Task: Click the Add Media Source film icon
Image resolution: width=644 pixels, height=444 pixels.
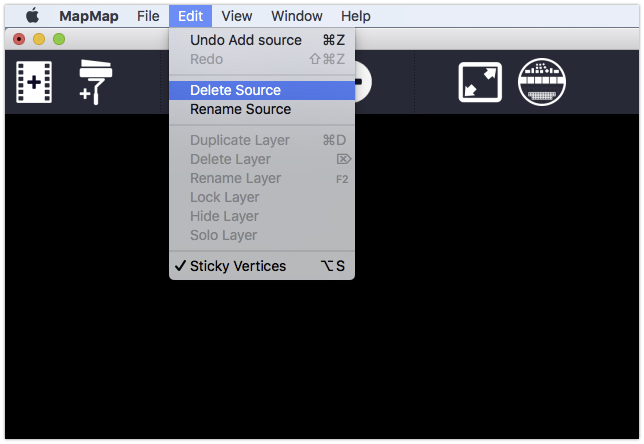Action: 34,82
